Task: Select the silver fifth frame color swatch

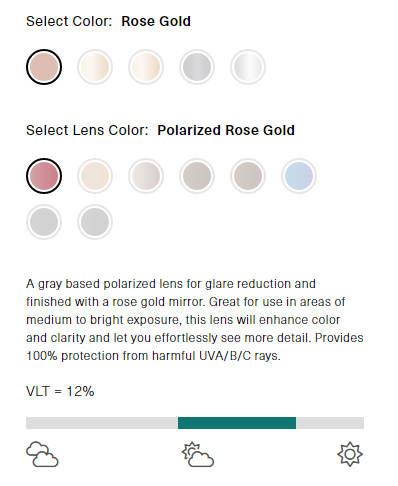Action: [x=248, y=67]
